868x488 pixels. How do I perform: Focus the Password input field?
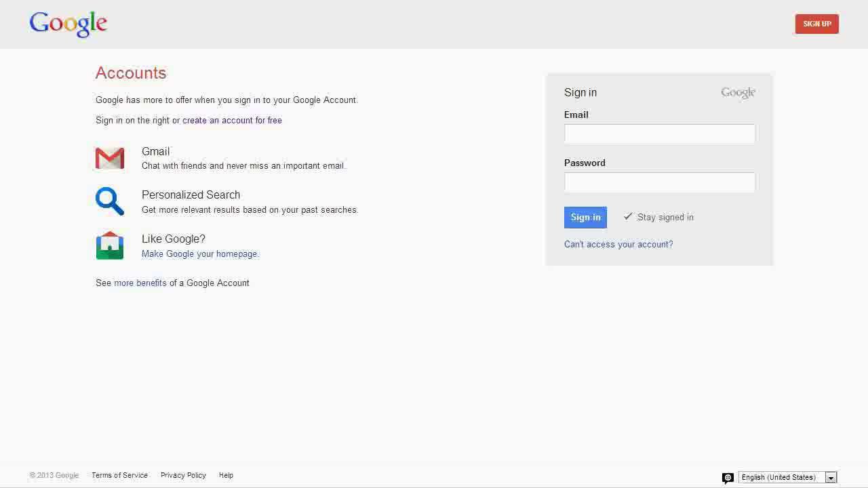pos(659,182)
